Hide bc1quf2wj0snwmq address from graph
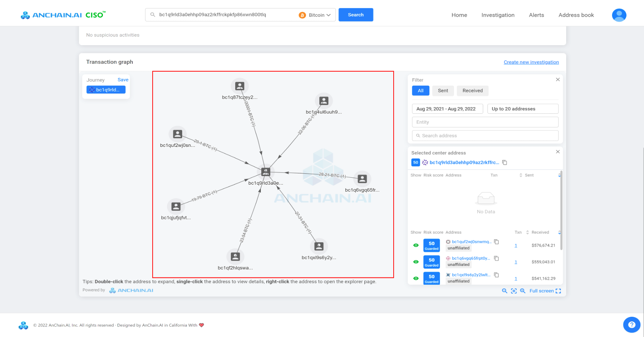This screenshot has height=337, width=644. click(x=416, y=245)
